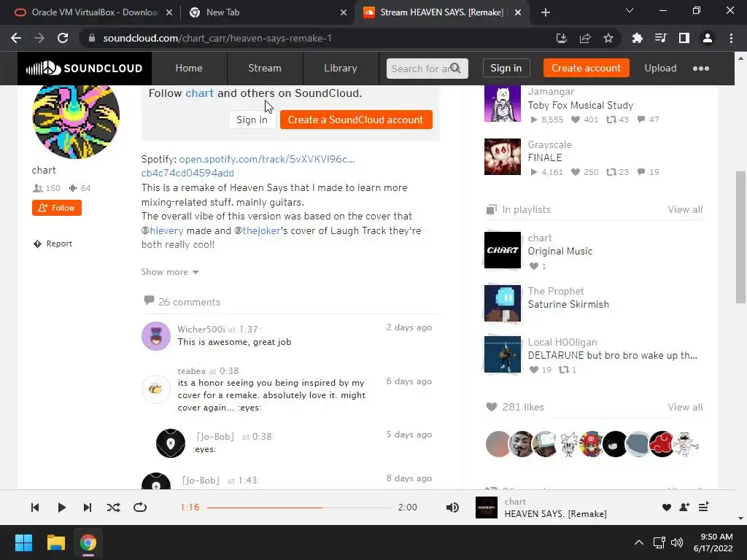Follow the chart artist
This screenshot has width=747, height=560.
pyautogui.click(x=57, y=208)
